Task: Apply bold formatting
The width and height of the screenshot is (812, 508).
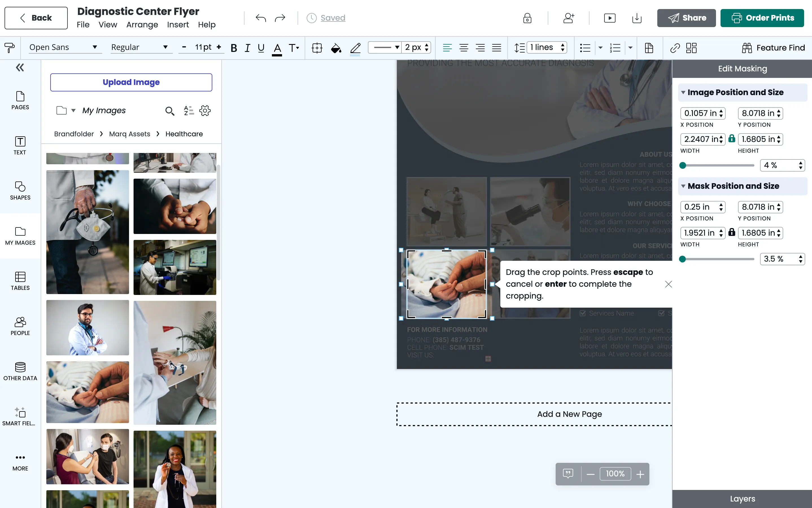Action: (233, 48)
